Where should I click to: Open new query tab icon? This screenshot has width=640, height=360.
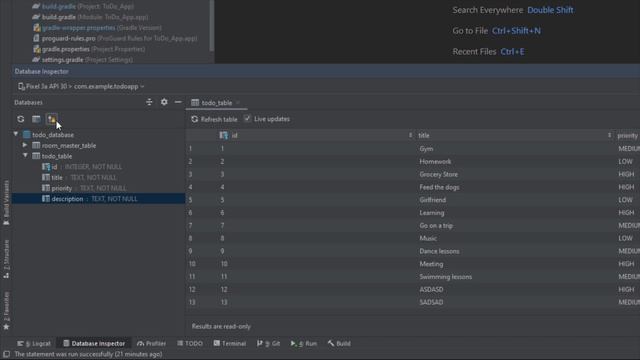tap(36, 119)
